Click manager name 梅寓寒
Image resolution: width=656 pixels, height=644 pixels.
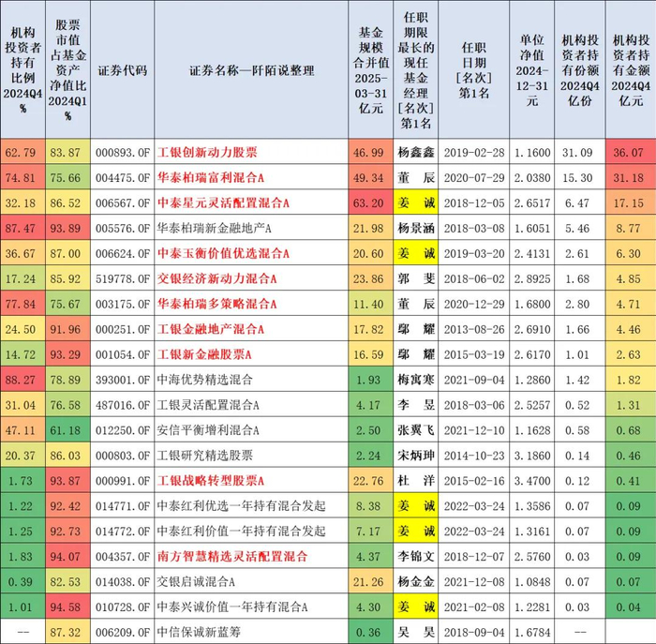pos(416,380)
